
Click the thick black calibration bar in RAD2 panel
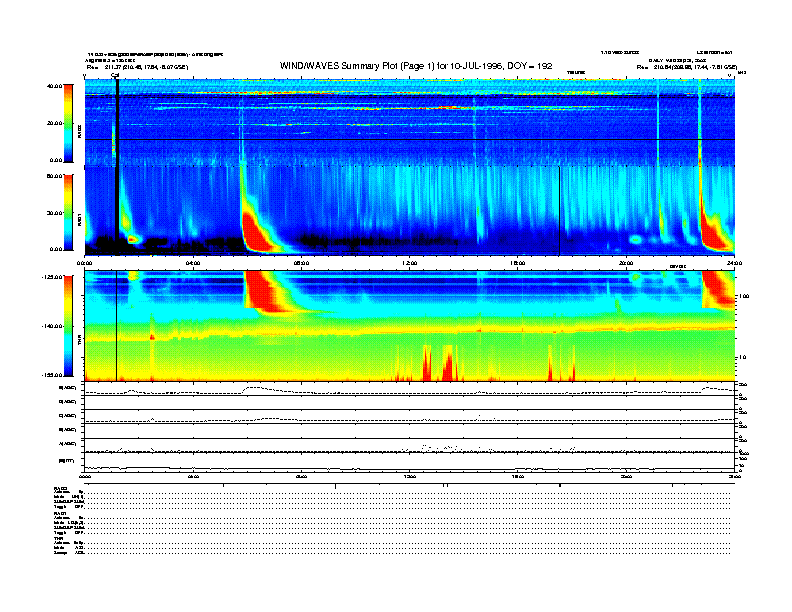tap(117, 123)
